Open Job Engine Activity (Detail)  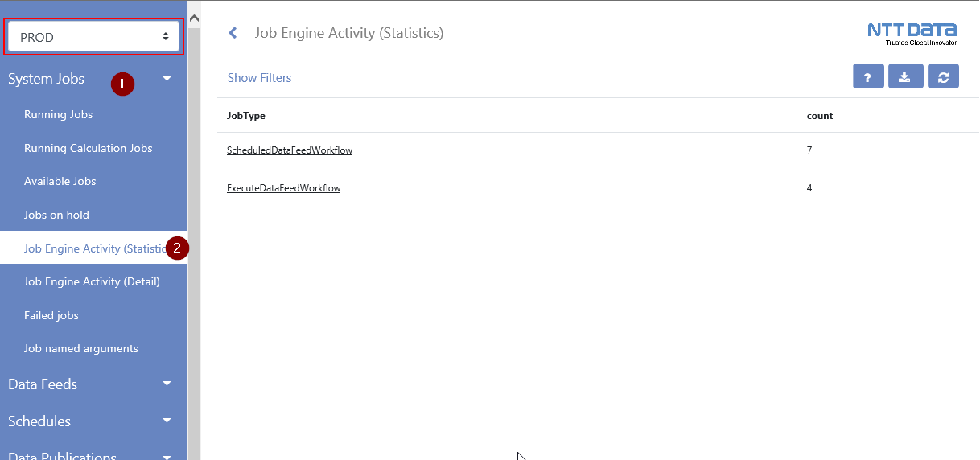92,281
